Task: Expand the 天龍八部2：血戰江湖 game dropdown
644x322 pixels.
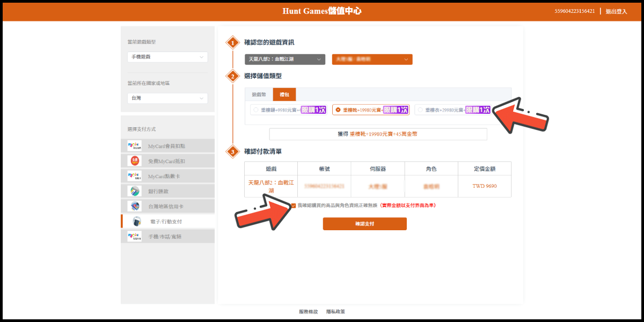Action: (285, 59)
